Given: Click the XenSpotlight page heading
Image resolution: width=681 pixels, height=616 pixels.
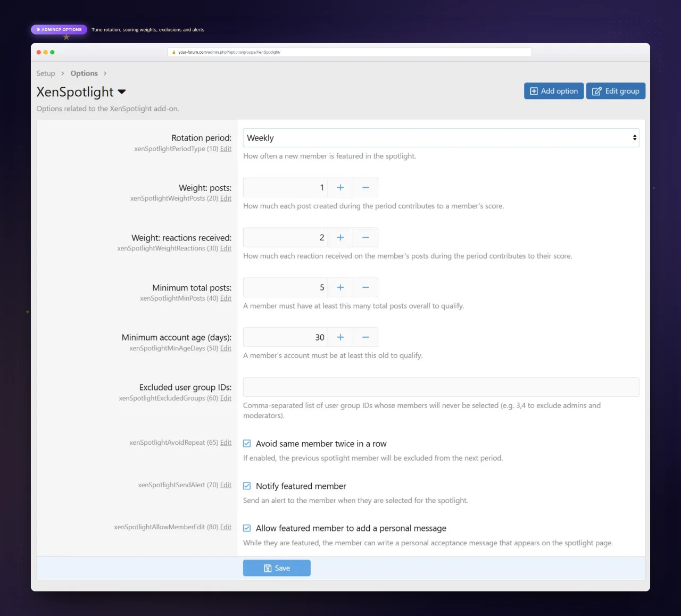Looking at the screenshot, I should [75, 92].
